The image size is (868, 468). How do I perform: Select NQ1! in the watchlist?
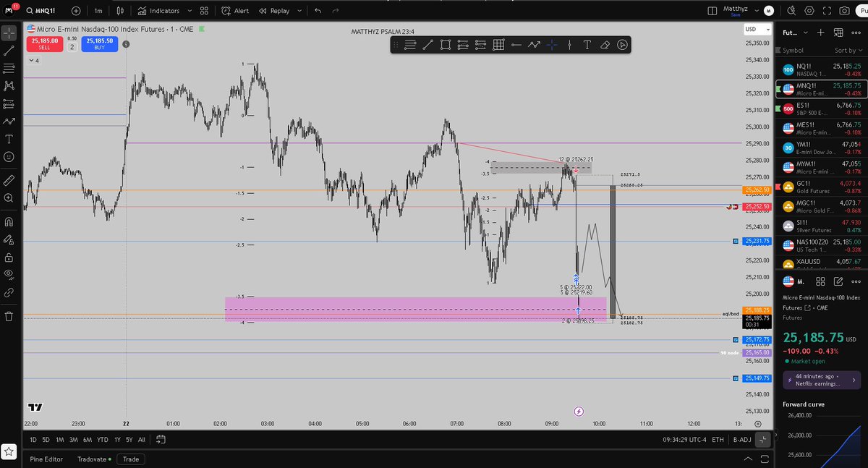tap(822, 69)
